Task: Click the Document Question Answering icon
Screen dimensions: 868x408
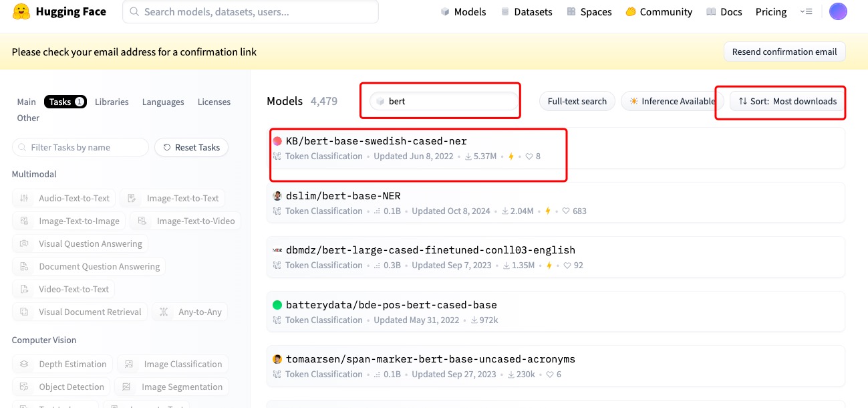Action: (24, 267)
